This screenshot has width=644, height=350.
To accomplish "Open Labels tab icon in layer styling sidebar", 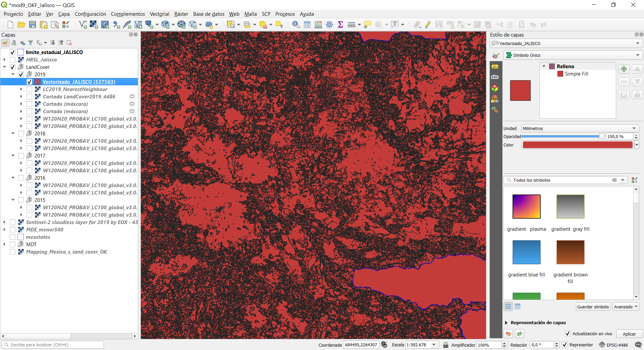I will [x=495, y=67].
